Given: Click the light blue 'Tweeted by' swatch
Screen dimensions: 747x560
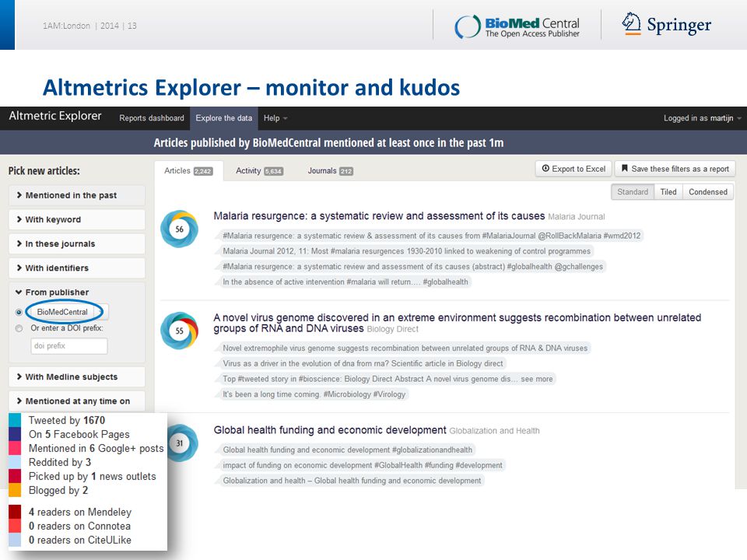Looking at the screenshot, I should click(15, 420).
